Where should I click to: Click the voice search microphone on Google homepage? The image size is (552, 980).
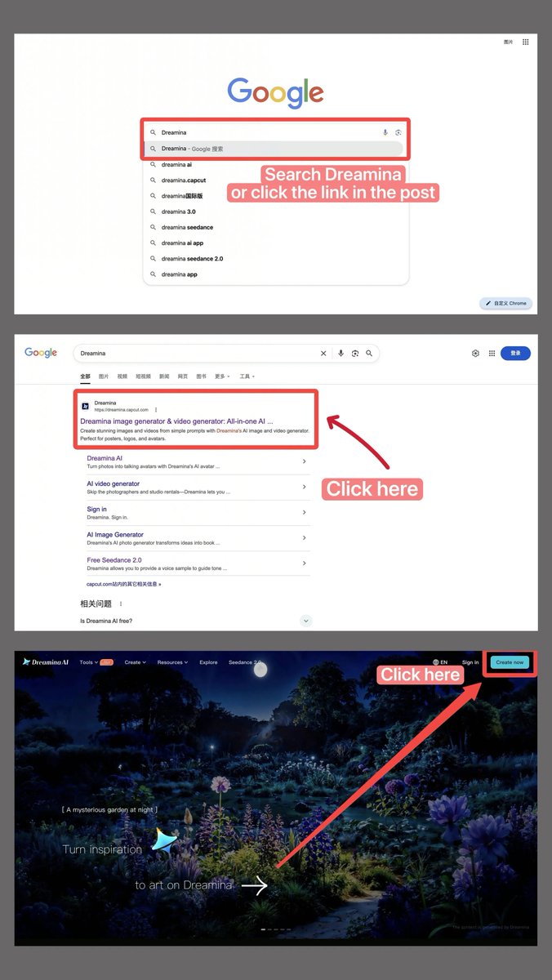coord(385,132)
